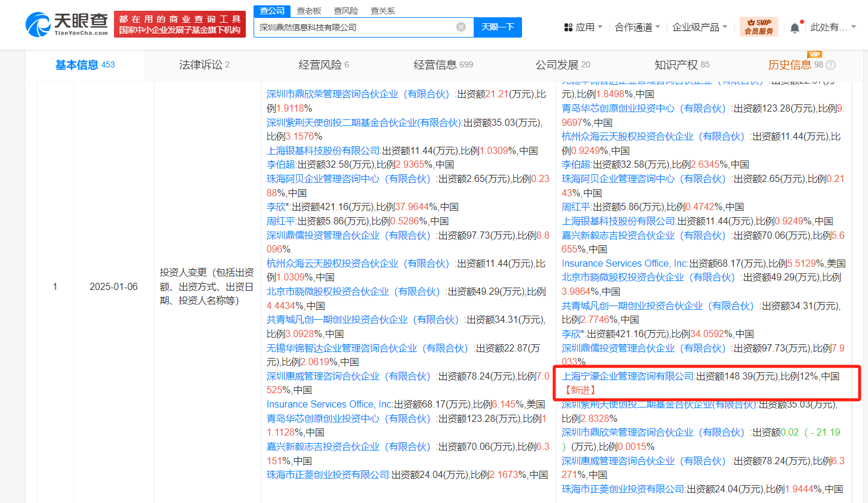Click the apps grid icon
Viewport: 868px width, 503px height.
click(568, 27)
